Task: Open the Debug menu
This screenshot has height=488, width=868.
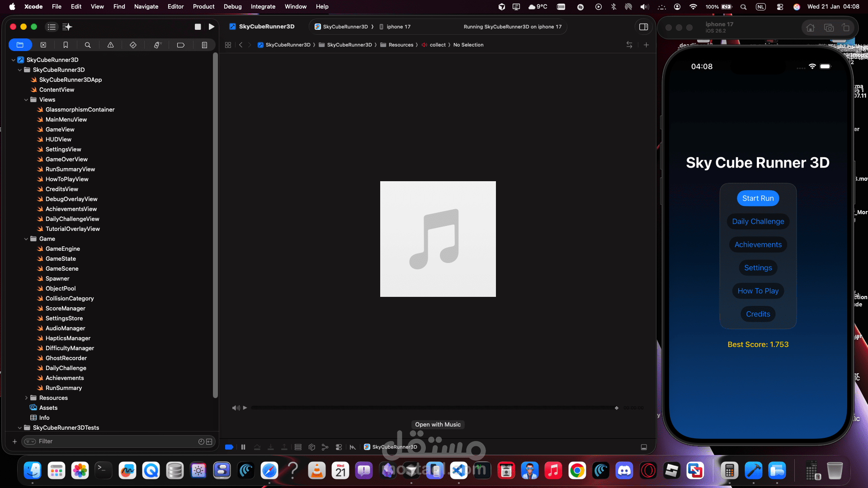Action: pyautogui.click(x=232, y=6)
